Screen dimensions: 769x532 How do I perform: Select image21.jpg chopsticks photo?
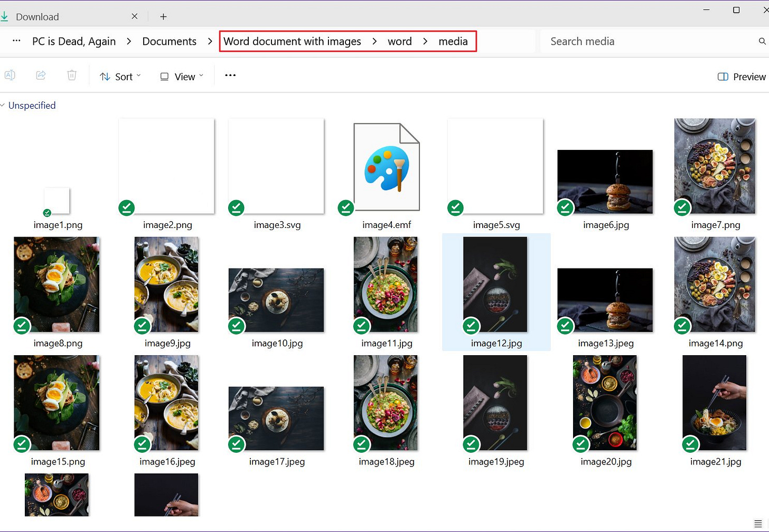715,403
